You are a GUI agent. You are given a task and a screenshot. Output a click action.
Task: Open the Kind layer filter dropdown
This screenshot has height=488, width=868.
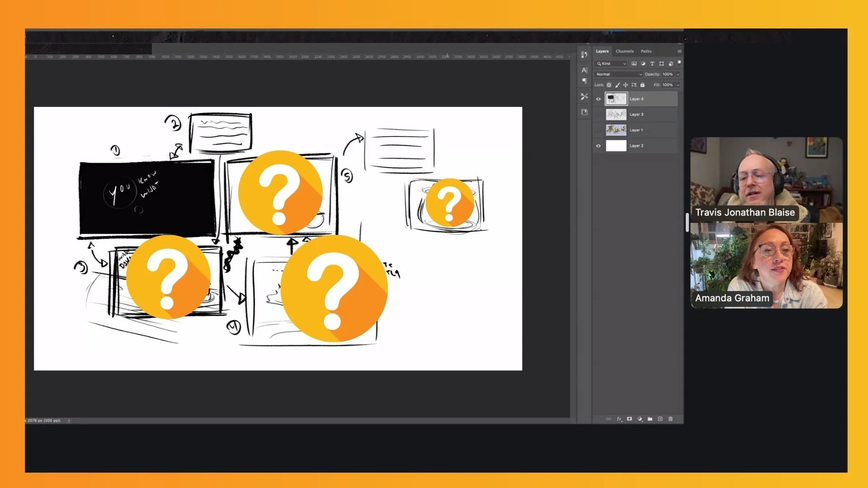(x=611, y=64)
